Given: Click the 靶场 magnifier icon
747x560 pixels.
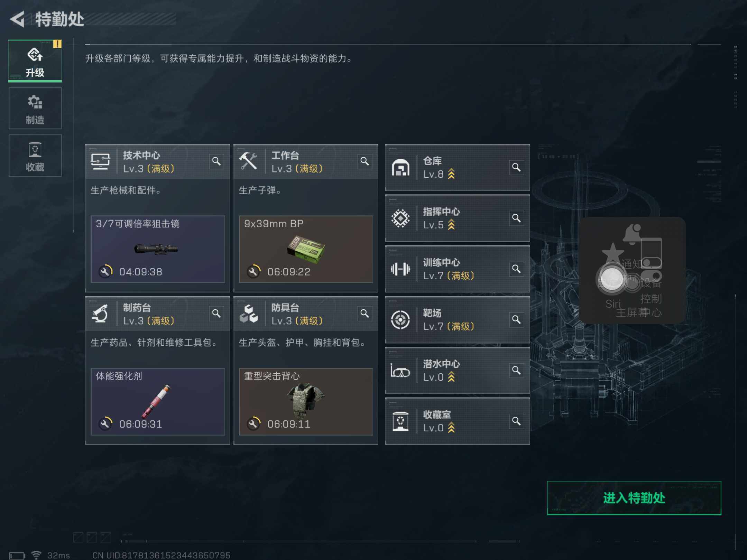Looking at the screenshot, I should [516, 320].
